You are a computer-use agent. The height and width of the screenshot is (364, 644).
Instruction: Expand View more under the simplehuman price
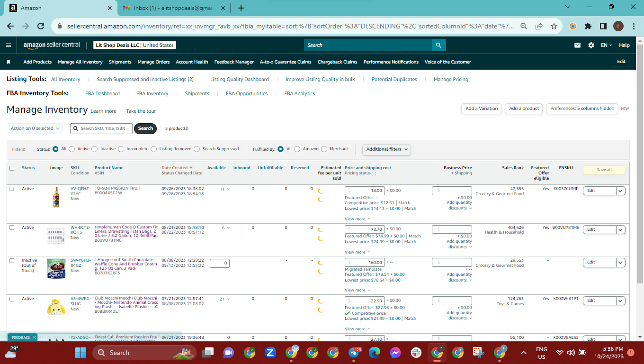357,253
